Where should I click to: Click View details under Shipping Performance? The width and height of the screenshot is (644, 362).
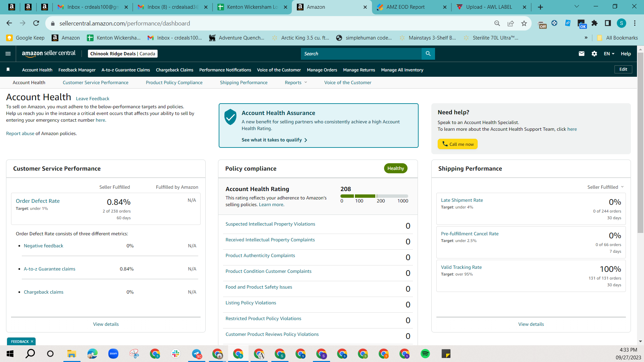(531, 324)
